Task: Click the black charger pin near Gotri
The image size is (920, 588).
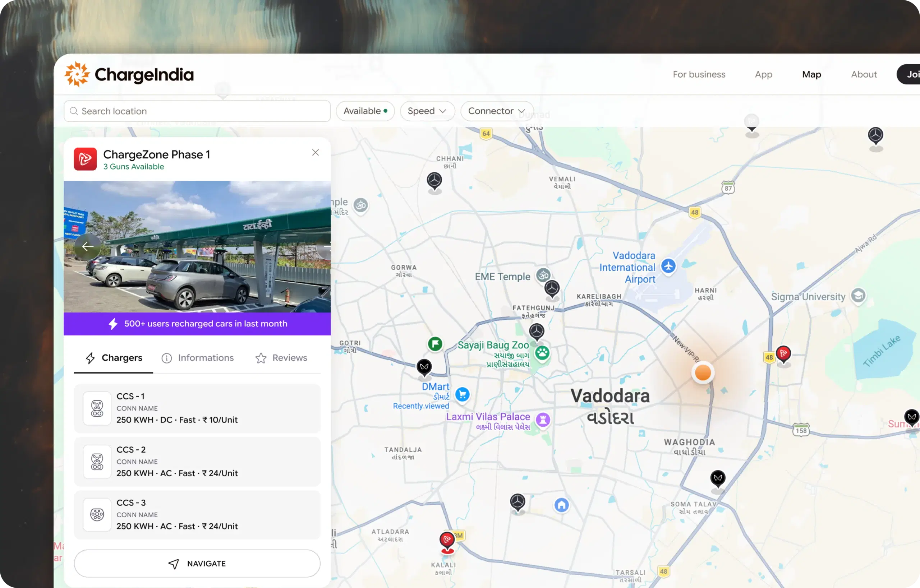Action: [x=424, y=368]
